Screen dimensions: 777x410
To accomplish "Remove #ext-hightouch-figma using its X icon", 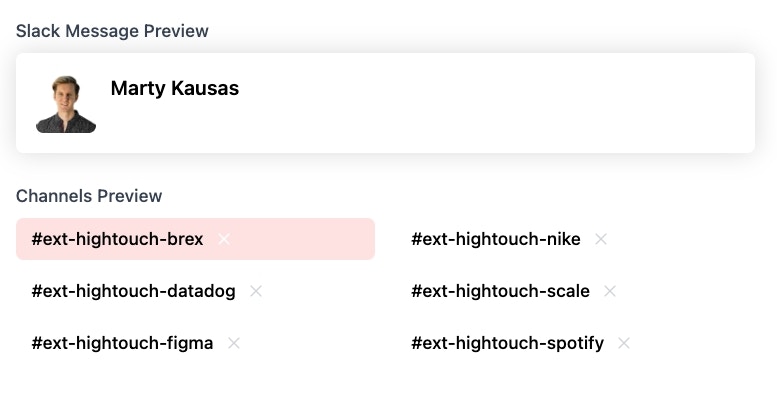I will 234,343.
